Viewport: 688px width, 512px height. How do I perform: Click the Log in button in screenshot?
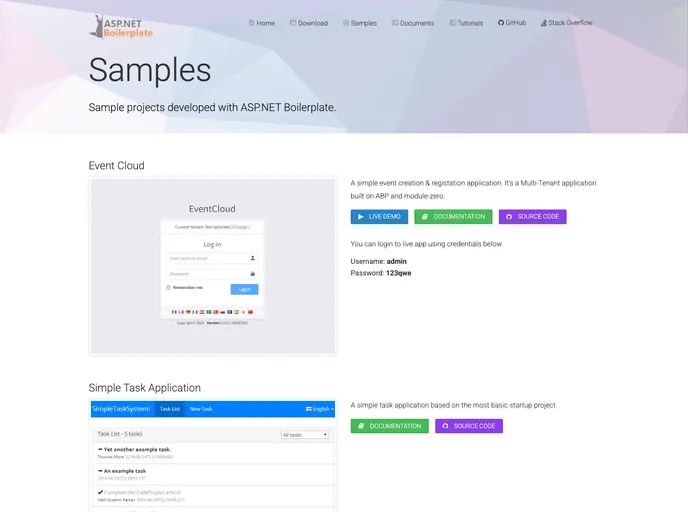point(244,289)
